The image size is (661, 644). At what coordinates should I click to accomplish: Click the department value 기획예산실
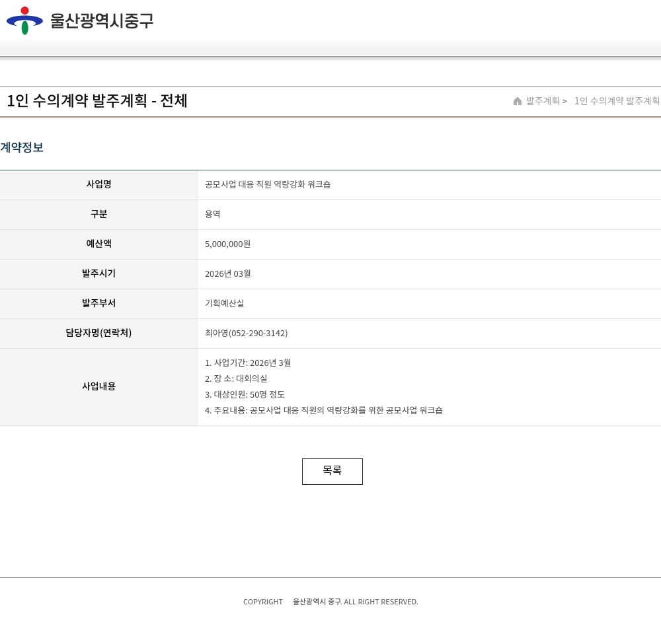224,304
